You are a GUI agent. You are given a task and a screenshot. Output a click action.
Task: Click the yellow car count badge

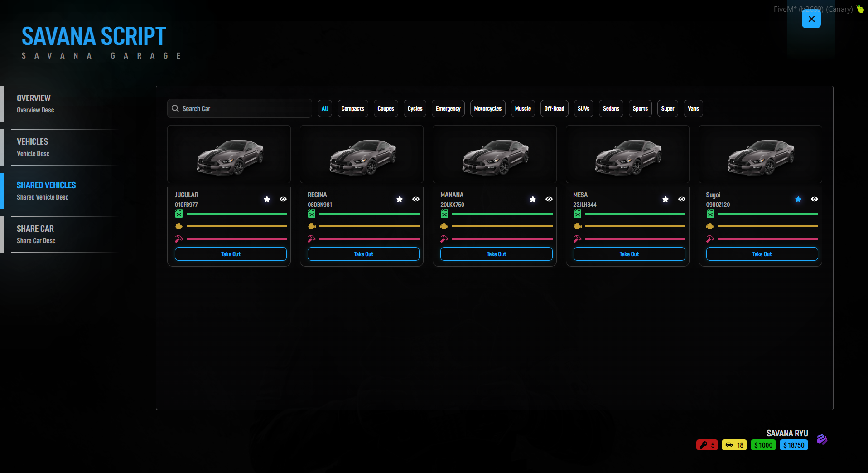(x=734, y=445)
